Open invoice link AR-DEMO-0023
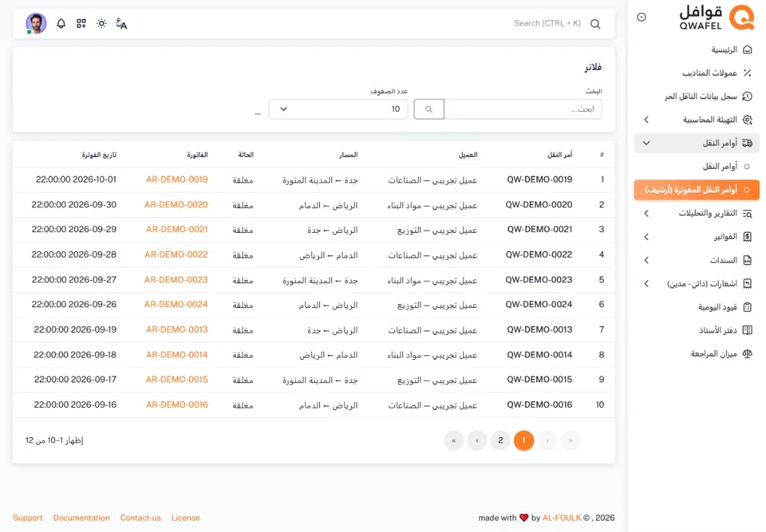This screenshot has height=532, width=766. (176, 279)
